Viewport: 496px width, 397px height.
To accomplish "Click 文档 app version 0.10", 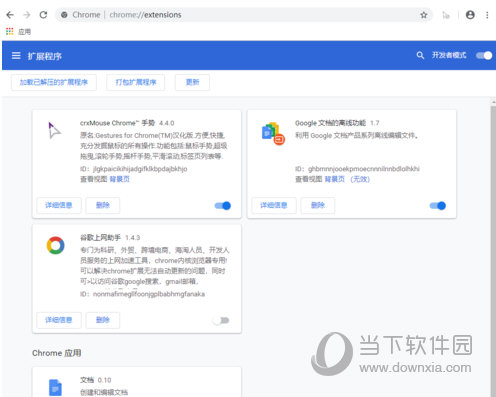I will click(104, 380).
